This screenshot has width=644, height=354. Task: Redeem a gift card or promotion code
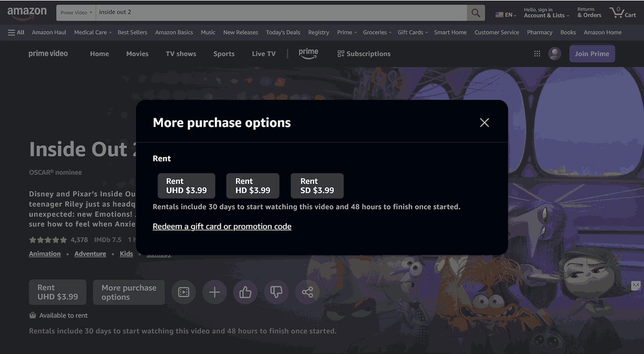pyautogui.click(x=222, y=227)
